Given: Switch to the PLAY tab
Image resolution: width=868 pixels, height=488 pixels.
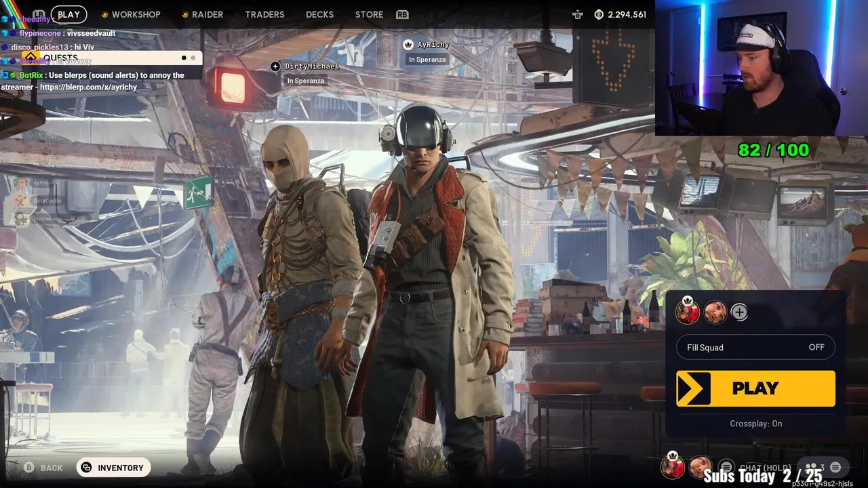Looking at the screenshot, I should pyautogui.click(x=68, y=14).
